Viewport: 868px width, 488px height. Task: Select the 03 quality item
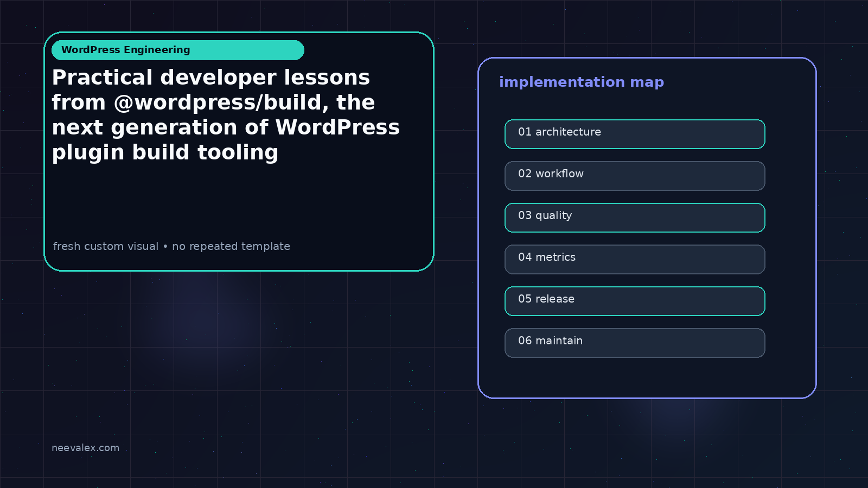coord(635,217)
